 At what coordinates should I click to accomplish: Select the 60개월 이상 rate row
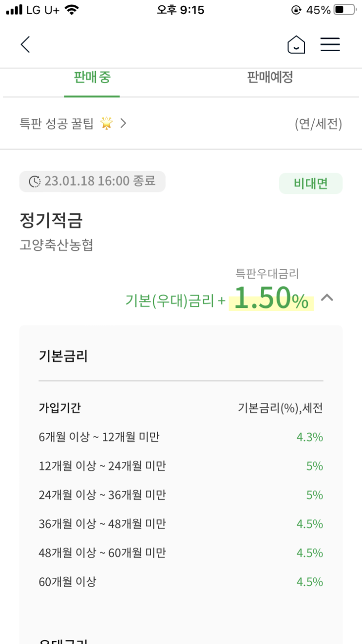tap(181, 582)
